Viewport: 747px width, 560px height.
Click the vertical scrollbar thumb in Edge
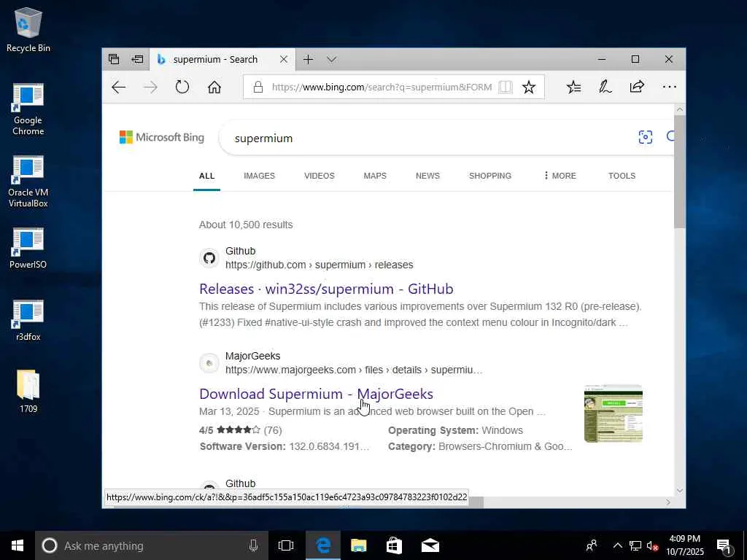[x=680, y=171]
